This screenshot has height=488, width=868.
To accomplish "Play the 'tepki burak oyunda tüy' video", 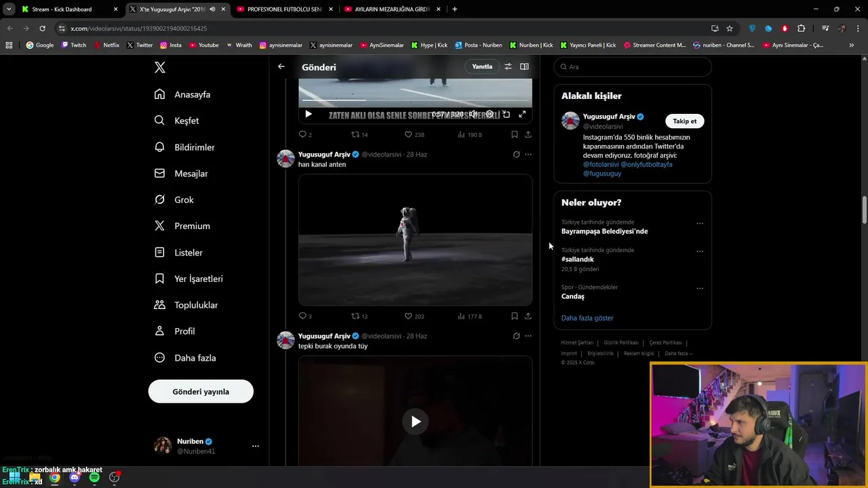I will pyautogui.click(x=416, y=422).
